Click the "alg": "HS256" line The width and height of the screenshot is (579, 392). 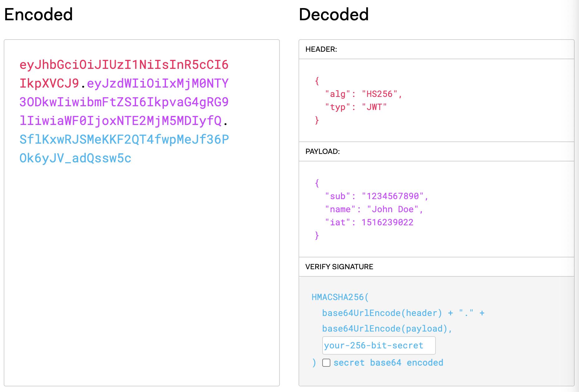(363, 94)
